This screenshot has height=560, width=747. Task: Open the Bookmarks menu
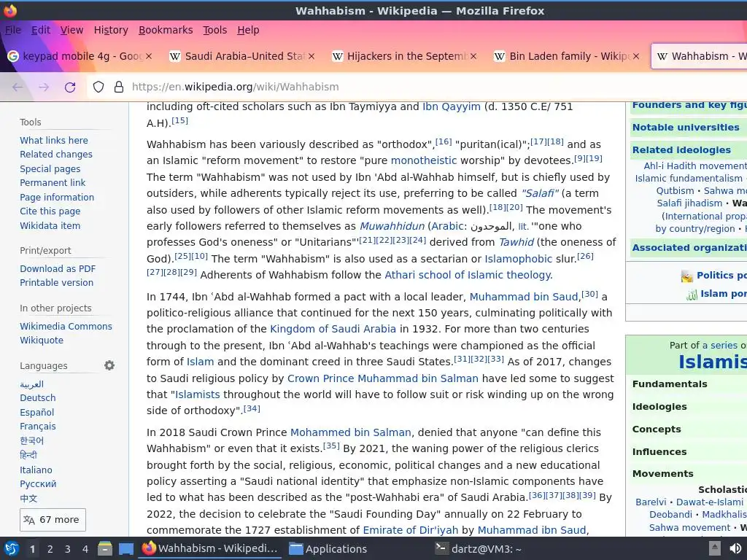(166, 30)
